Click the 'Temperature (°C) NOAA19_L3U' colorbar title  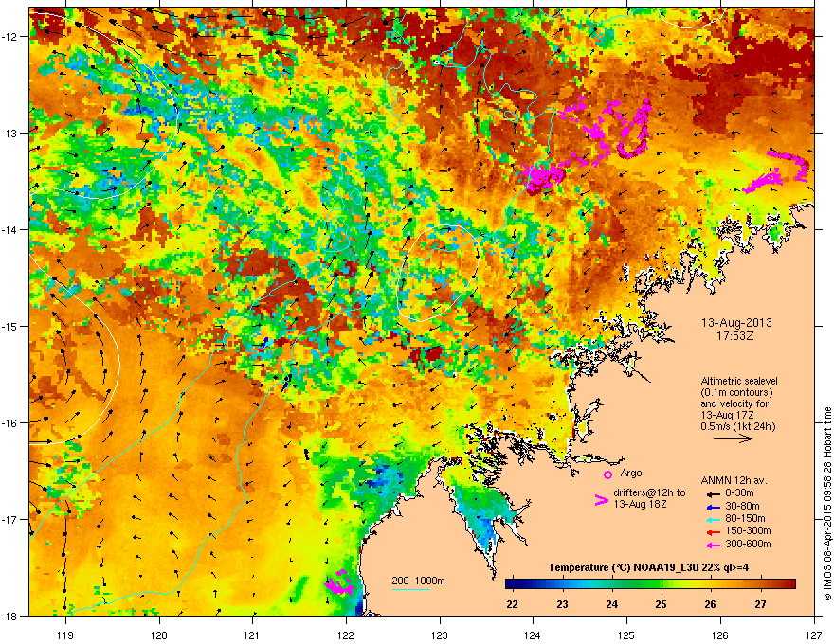622,567
